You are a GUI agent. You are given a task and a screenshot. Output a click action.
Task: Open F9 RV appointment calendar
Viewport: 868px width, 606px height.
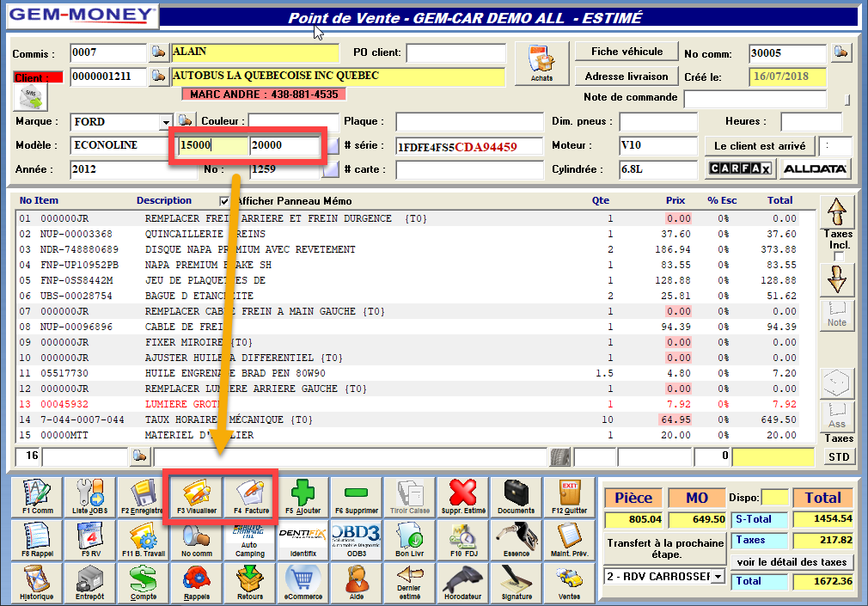point(89,539)
